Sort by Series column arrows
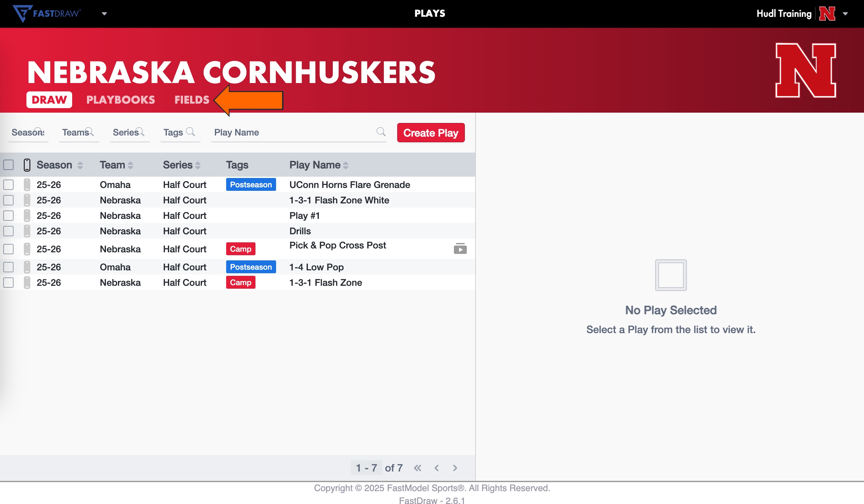The image size is (864, 504). tap(197, 165)
